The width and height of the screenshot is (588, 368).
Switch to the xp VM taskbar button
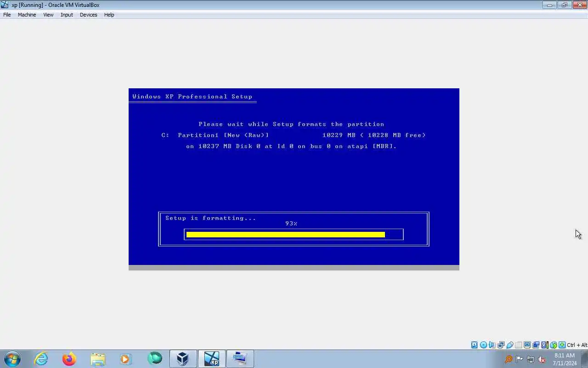coord(212,359)
